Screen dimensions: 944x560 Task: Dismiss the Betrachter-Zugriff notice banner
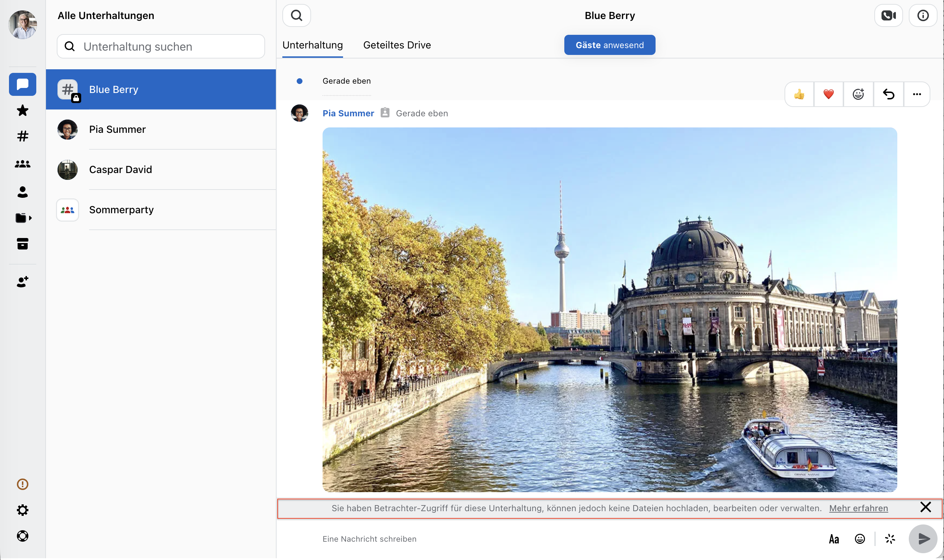(x=925, y=507)
